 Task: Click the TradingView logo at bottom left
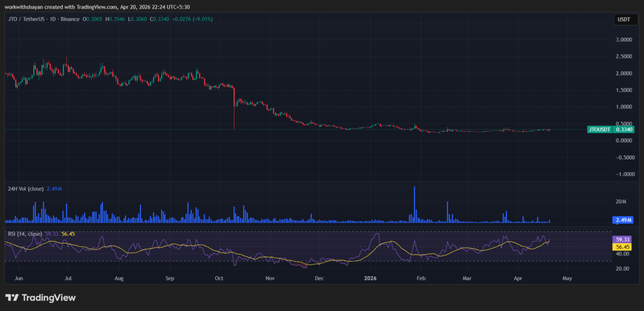coord(40,297)
